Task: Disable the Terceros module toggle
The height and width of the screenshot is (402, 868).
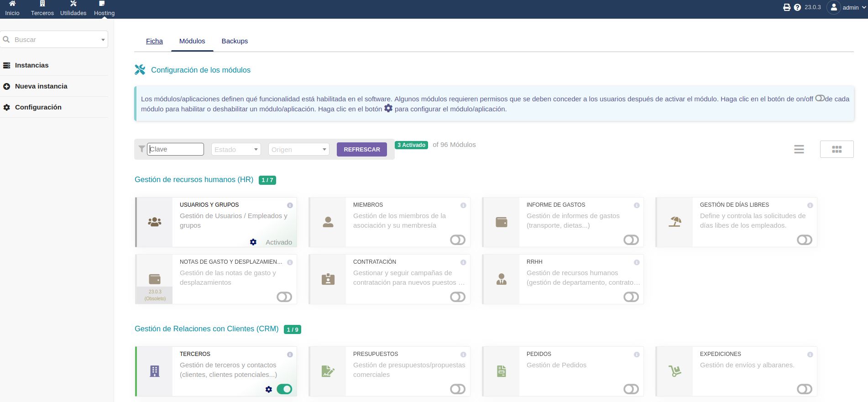Action: [284, 389]
